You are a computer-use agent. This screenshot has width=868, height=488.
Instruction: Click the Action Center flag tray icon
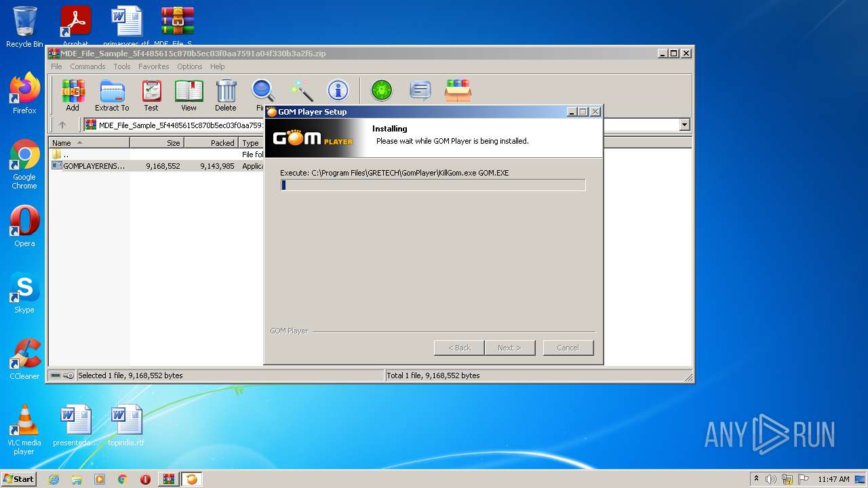(804, 479)
